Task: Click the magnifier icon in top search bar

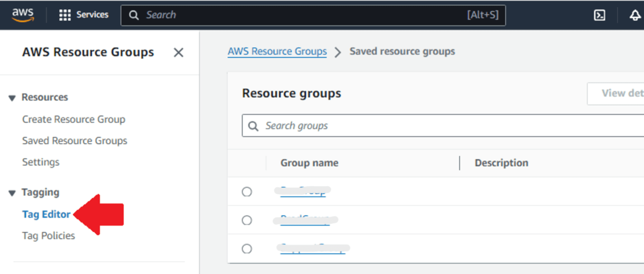Action: pos(134,15)
